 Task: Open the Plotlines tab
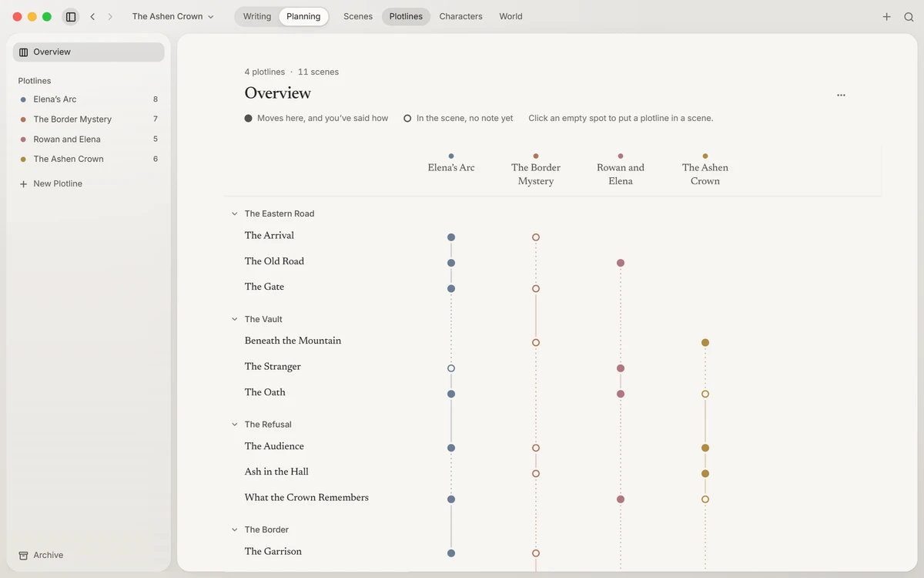click(406, 16)
